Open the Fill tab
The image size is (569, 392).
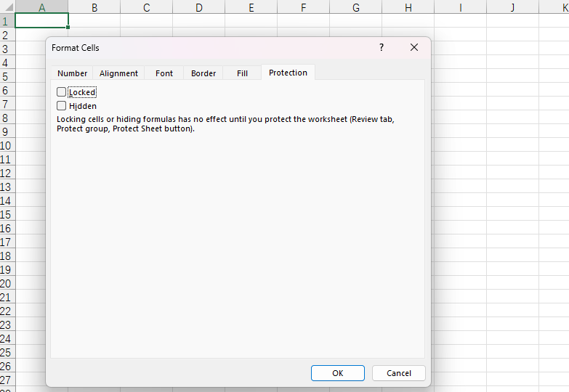242,73
